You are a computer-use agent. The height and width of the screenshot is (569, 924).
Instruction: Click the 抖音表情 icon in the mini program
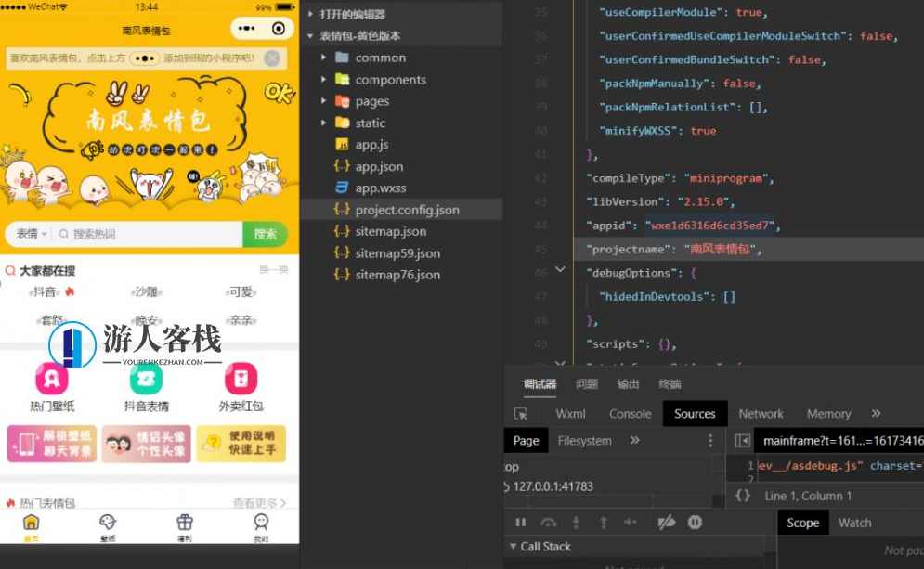pyautogui.click(x=146, y=379)
